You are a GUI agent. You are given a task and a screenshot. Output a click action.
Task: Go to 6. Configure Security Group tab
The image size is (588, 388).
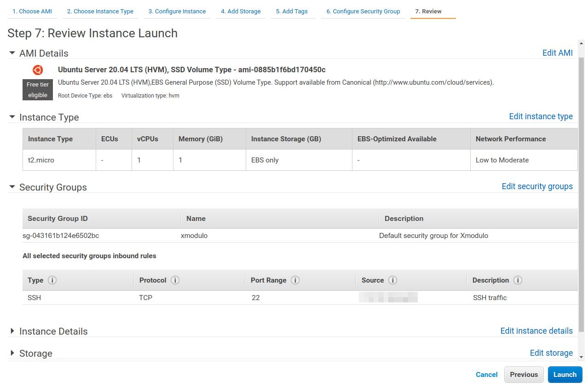pos(363,11)
